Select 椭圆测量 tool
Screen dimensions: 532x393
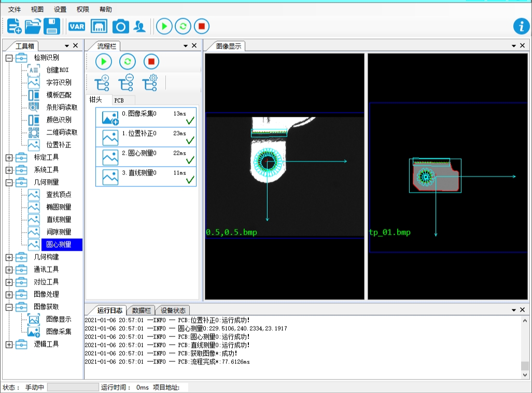pyautogui.click(x=59, y=207)
